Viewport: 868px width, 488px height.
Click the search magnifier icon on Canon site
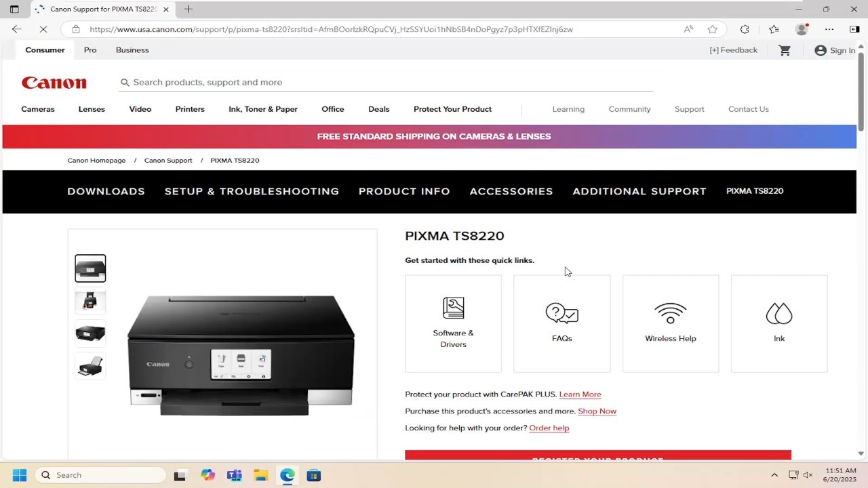click(125, 82)
